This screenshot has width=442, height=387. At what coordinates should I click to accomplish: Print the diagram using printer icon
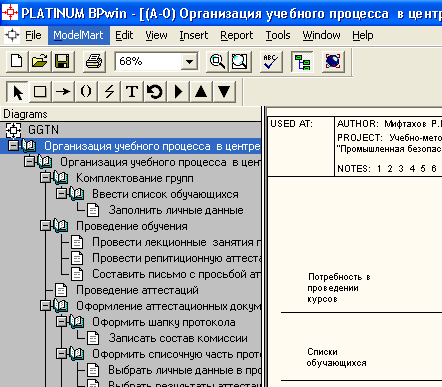(x=94, y=61)
